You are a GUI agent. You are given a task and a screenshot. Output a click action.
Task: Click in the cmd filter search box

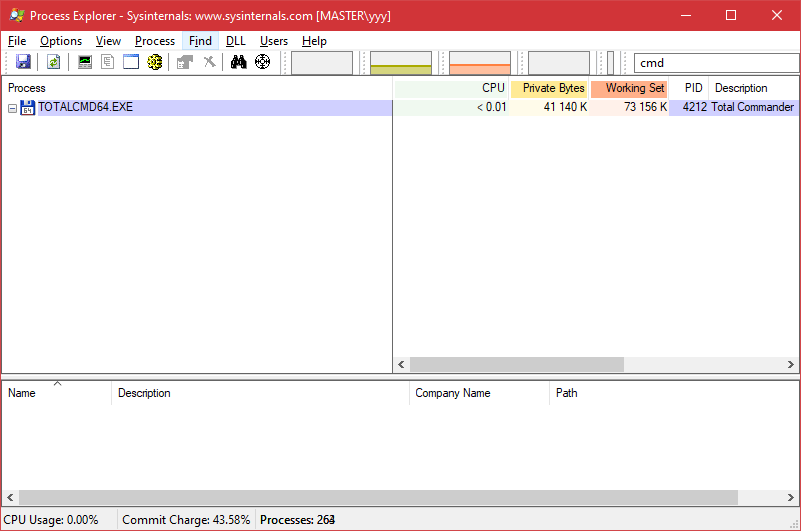coord(715,63)
